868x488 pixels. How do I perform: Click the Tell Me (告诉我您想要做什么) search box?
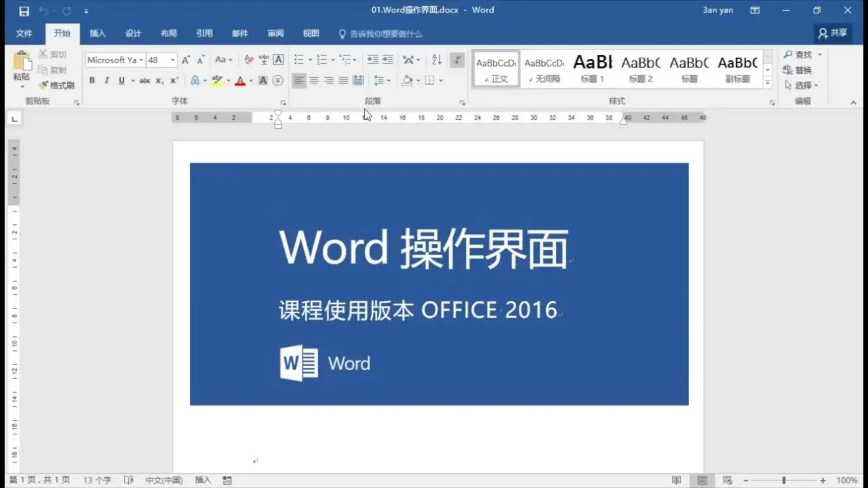pyautogui.click(x=380, y=34)
